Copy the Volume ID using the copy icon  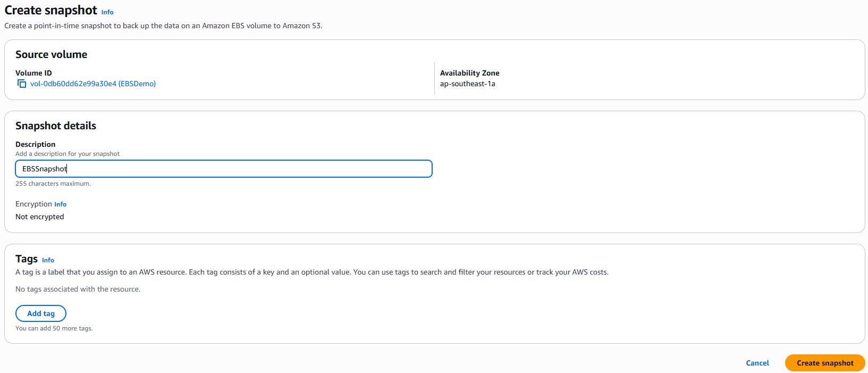(x=22, y=84)
